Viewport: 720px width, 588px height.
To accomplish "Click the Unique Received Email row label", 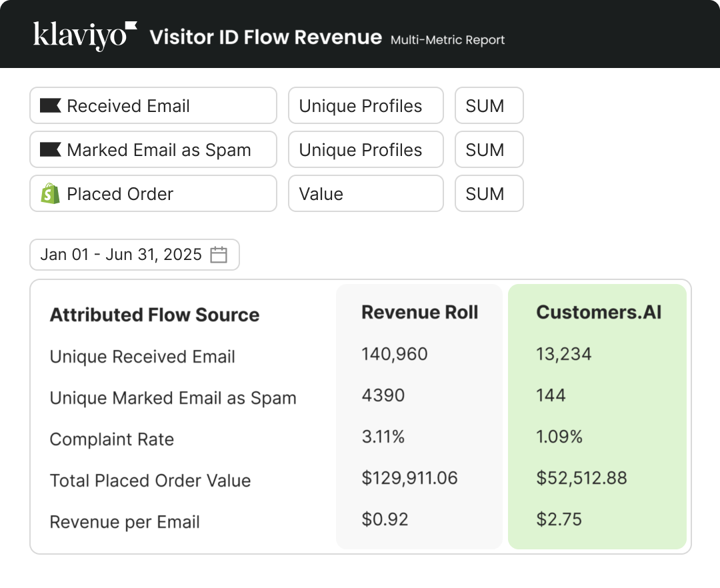I will pos(143,357).
